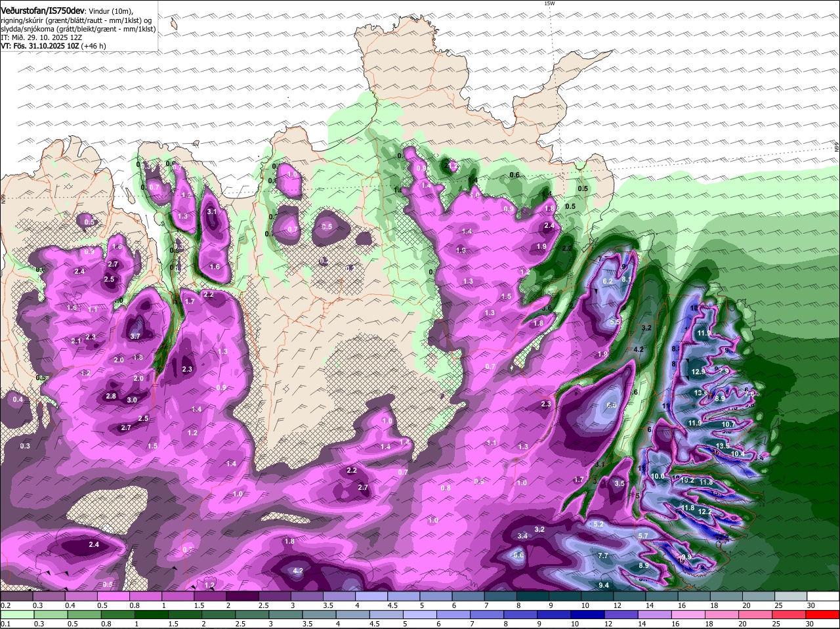Click the '3.7' snowfall value in the west

coord(135,336)
